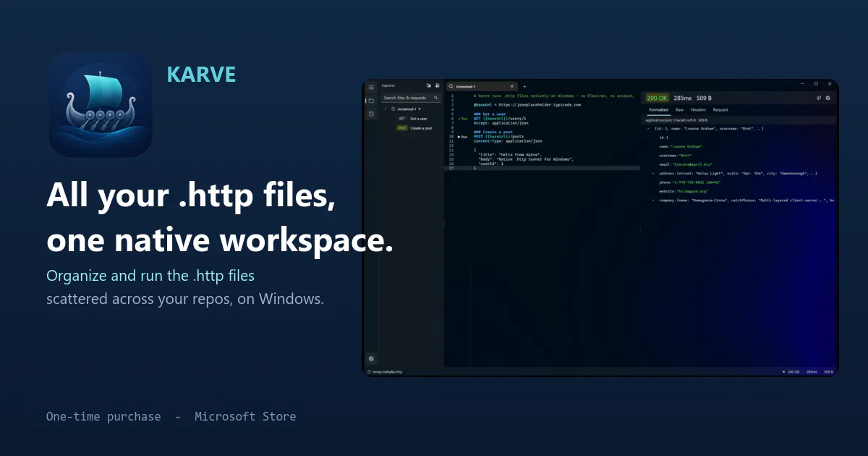Screen dimensions: 868x456
Task: Open the request history clock icon
Action: [x=371, y=114]
